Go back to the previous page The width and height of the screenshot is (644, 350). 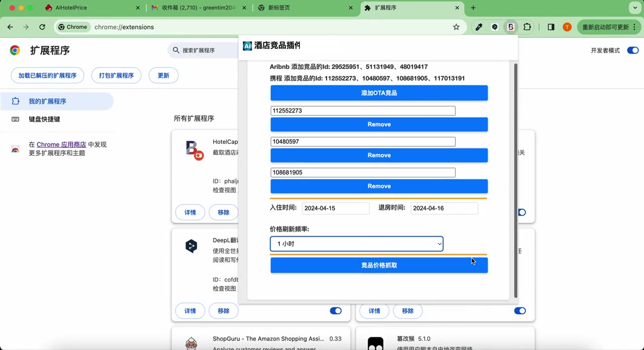pyautogui.click(x=10, y=27)
